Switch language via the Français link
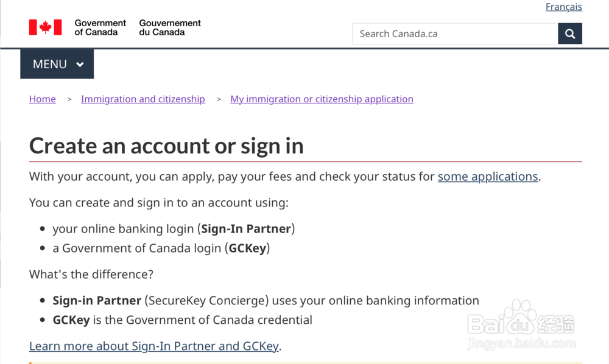This screenshot has height=364, width=609. tap(563, 7)
